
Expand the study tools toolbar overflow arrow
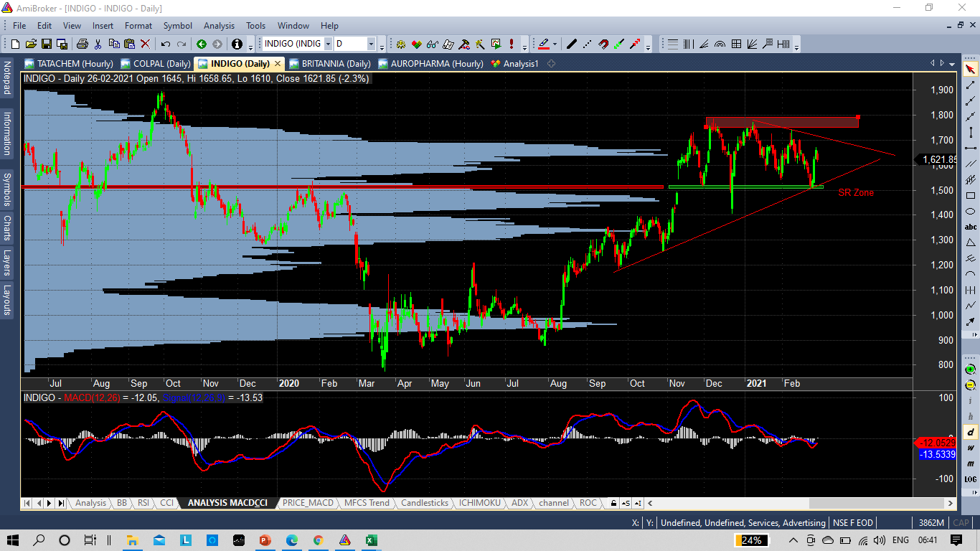click(x=796, y=46)
